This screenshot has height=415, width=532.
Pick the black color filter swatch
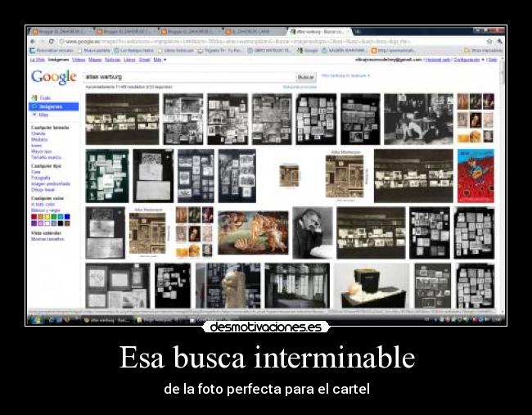61,223
